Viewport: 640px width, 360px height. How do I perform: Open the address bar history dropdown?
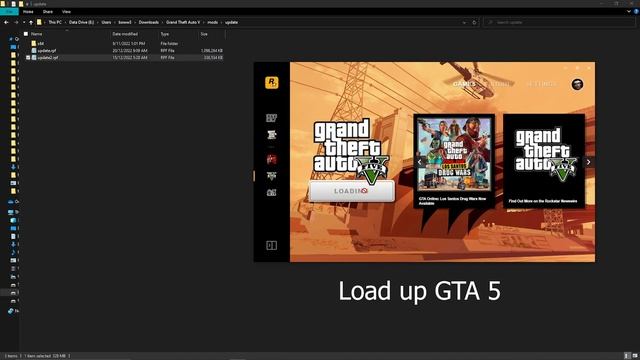pyautogui.click(x=464, y=22)
